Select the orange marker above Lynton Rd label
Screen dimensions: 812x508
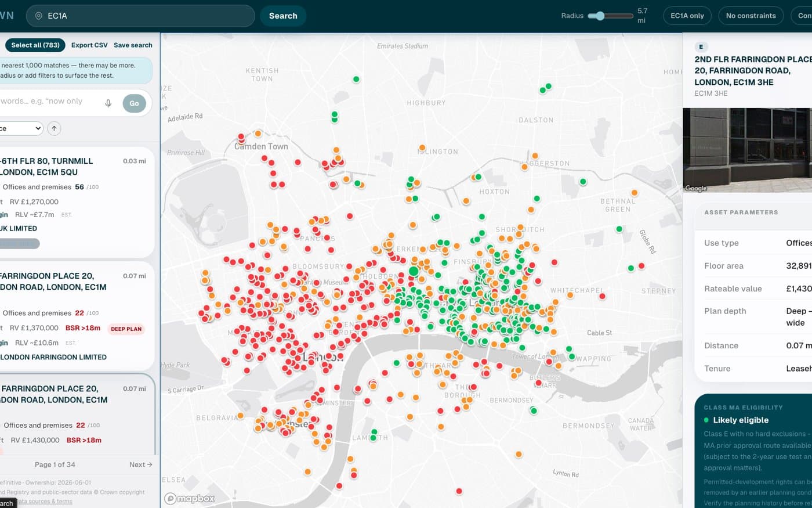pos(519,454)
